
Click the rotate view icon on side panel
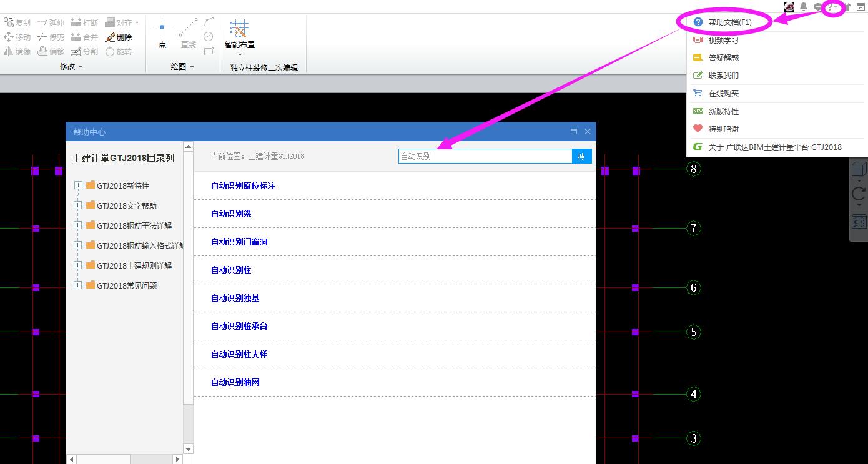859,194
